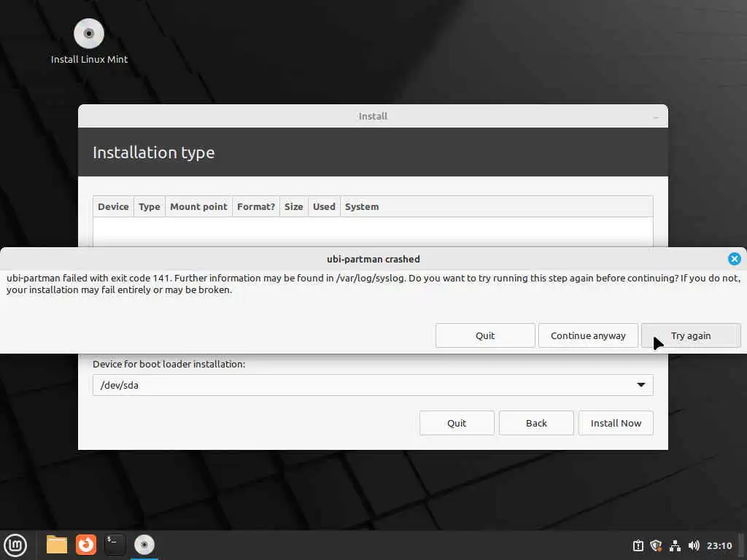Screen dimensions: 747x560
Task: Open the Files manager from taskbar
Action: (x=57, y=545)
